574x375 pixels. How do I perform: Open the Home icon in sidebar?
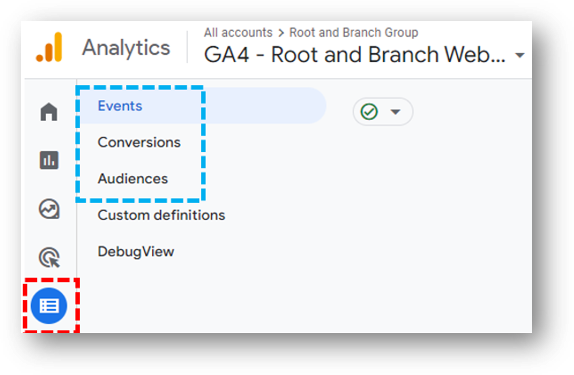pos(49,112)
